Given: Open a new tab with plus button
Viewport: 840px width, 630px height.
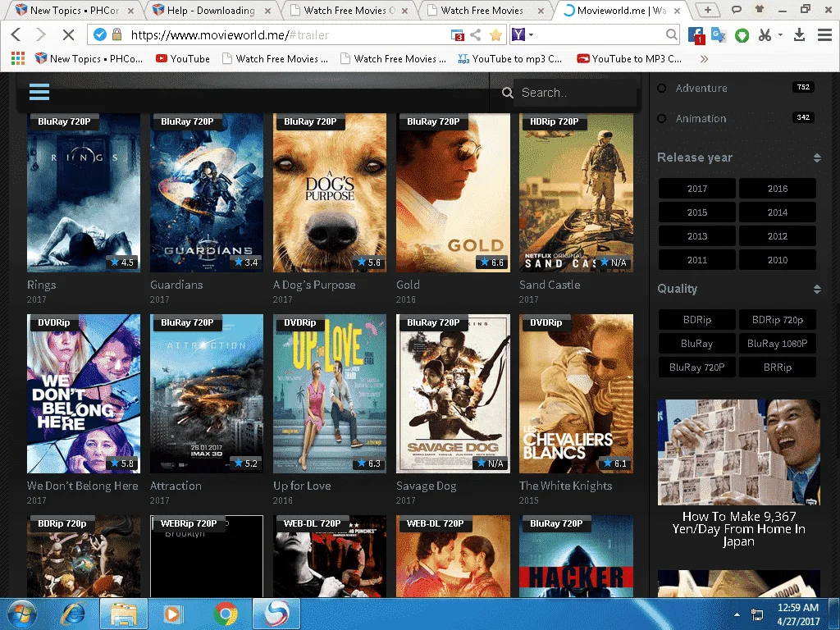Looking at the screenshot, I should pos(708,10).
